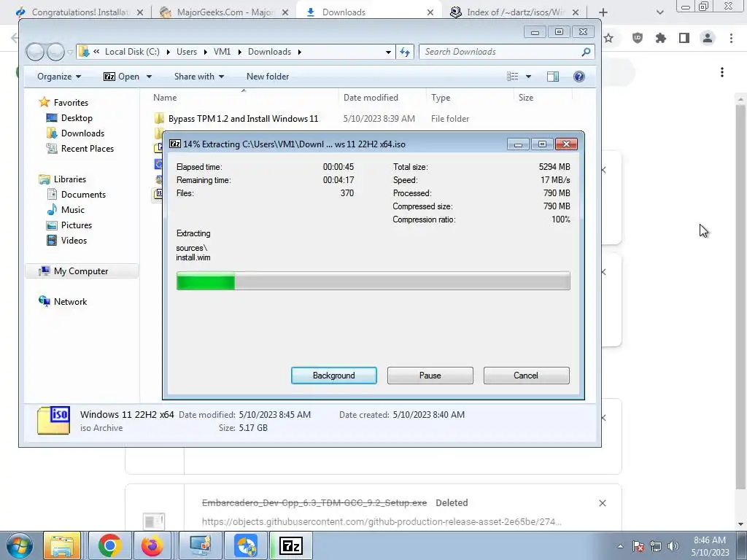Toggle the preview pane icon

coord(553,77)
